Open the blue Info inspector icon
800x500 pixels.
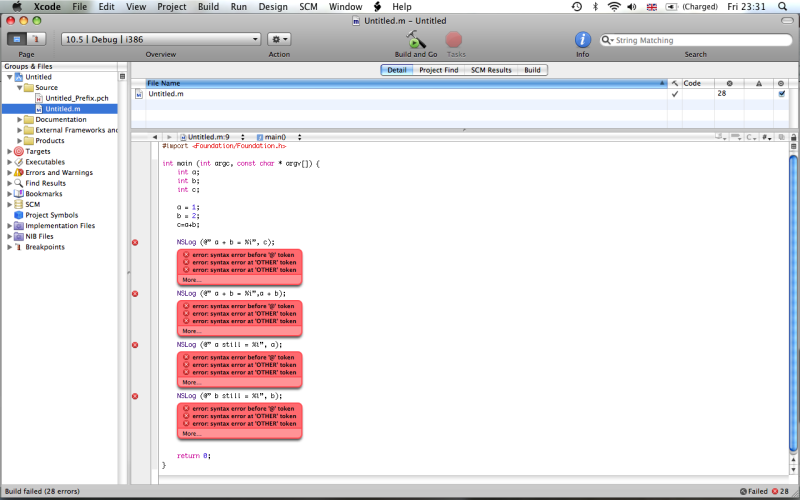pos(582,40)
